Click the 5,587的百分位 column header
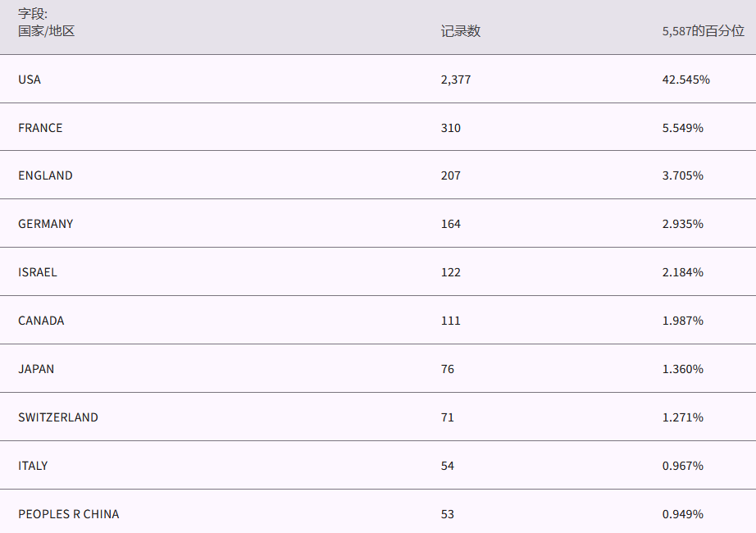 pos(703,31)
